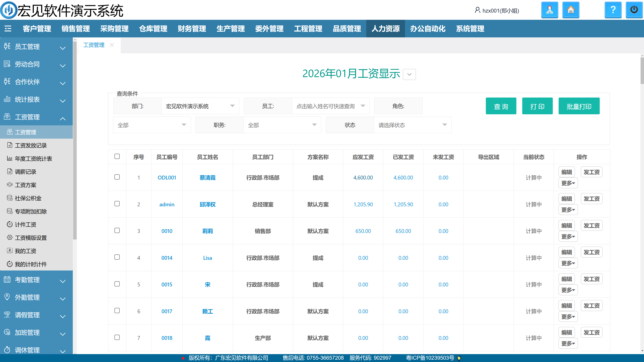The image size is (644, 362).
Task: Switch to the 财务管理 menu
Action: (x=192, y=29)
